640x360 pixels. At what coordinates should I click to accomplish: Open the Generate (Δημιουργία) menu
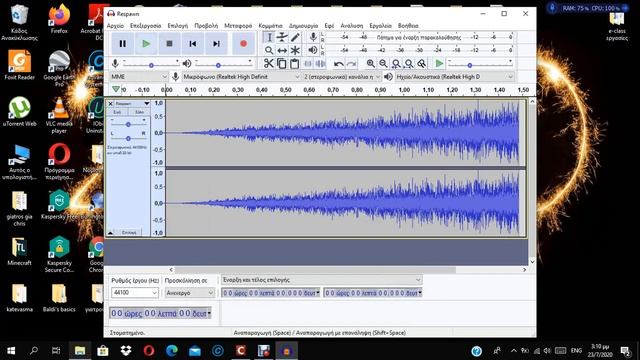[x=303, y=26]
